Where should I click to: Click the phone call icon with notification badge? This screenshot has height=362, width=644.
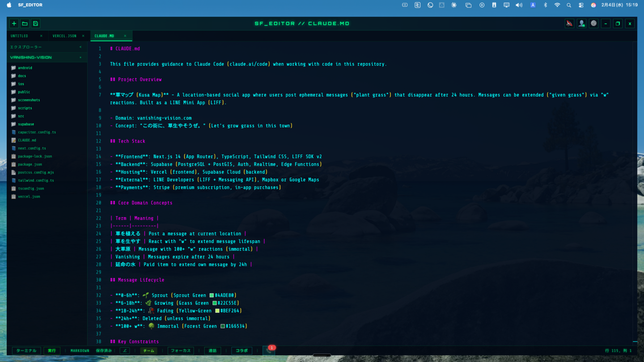[x=269, y=351]
